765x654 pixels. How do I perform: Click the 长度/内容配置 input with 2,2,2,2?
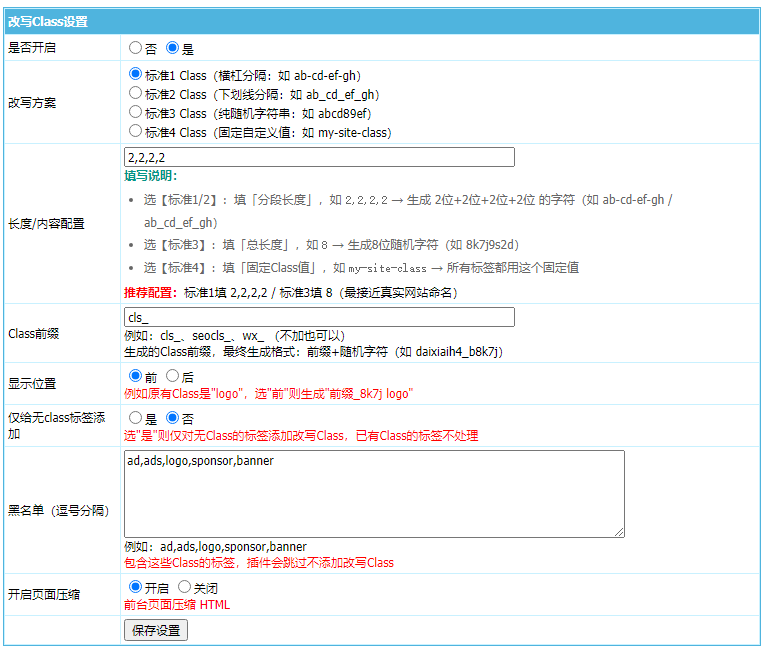[x=319, y=157]
